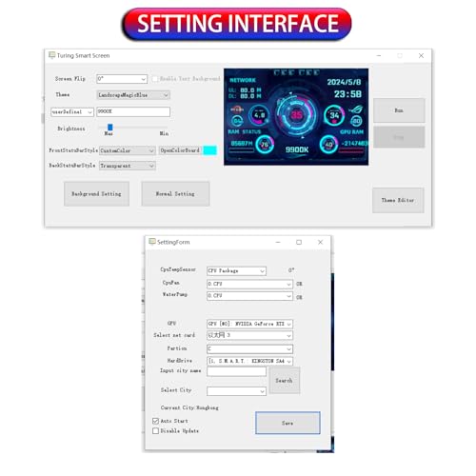Viewport: 476px width, 476px height.
Task: Close the SettingForm window
Action: tap(320, 242)
